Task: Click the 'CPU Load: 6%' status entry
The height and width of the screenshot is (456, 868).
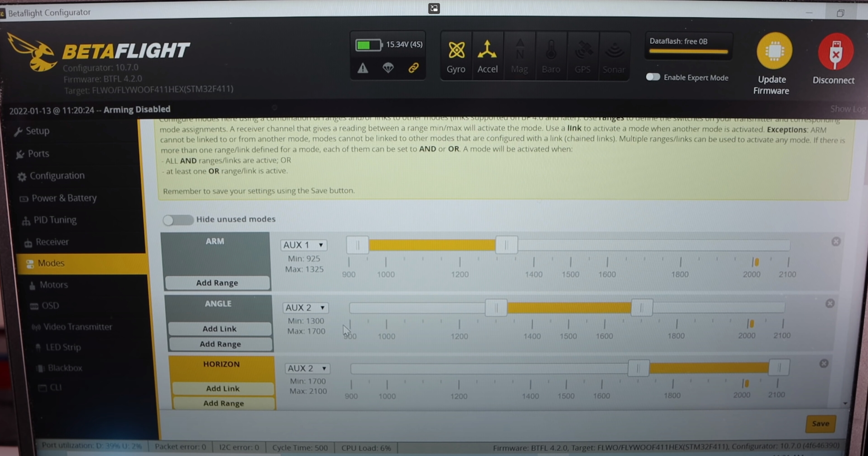Action: pos(366,448)
